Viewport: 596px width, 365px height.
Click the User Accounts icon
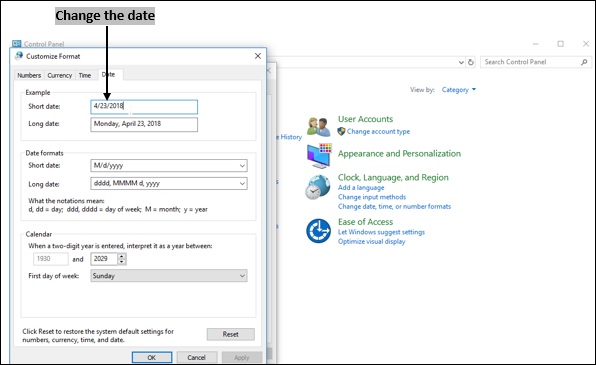pyautogui.click(x=319, y=127)
